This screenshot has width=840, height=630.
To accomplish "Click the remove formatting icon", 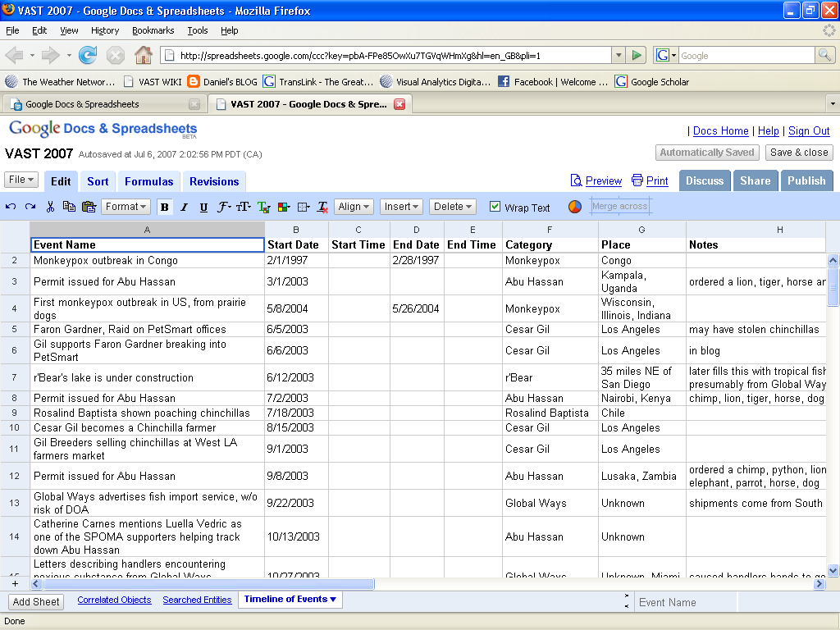I will coord(322,207).
